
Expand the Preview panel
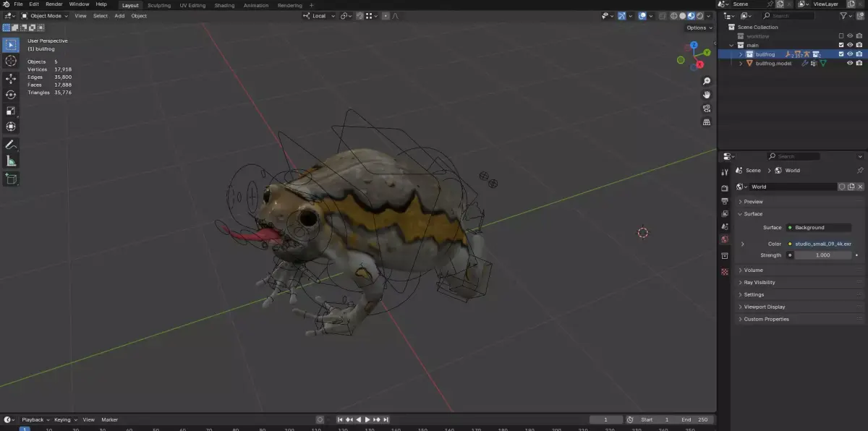click(800, 202)
